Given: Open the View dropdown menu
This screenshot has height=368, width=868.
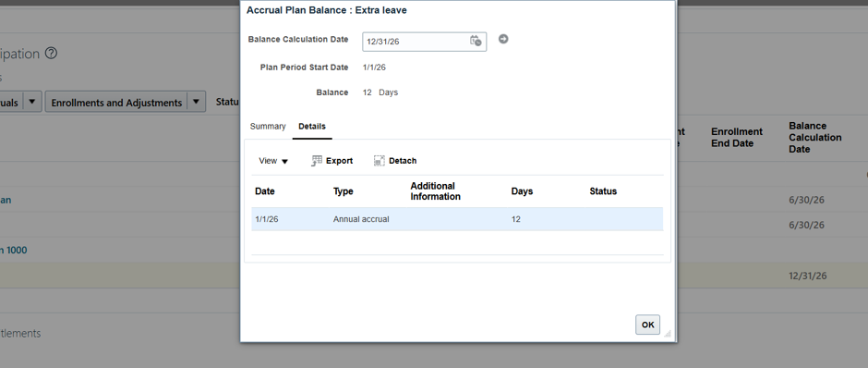Looking at the screenshot, I should click(273, 161).
